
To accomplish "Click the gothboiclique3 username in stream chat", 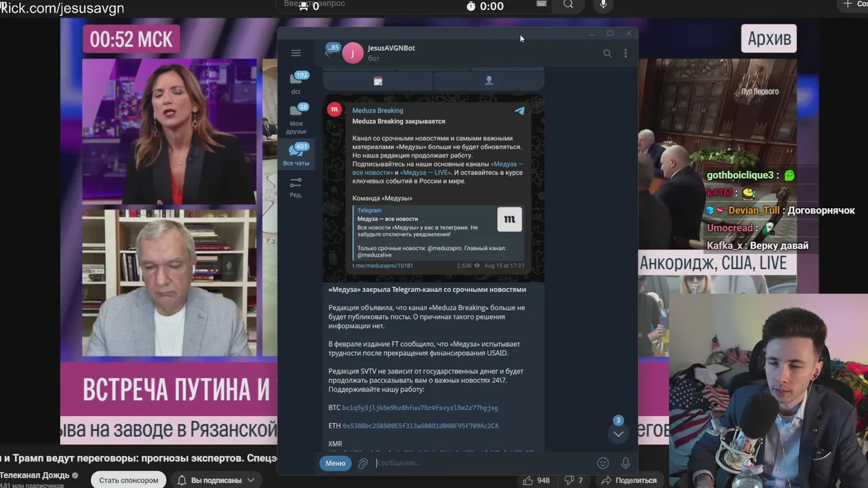I will [740, 176].
